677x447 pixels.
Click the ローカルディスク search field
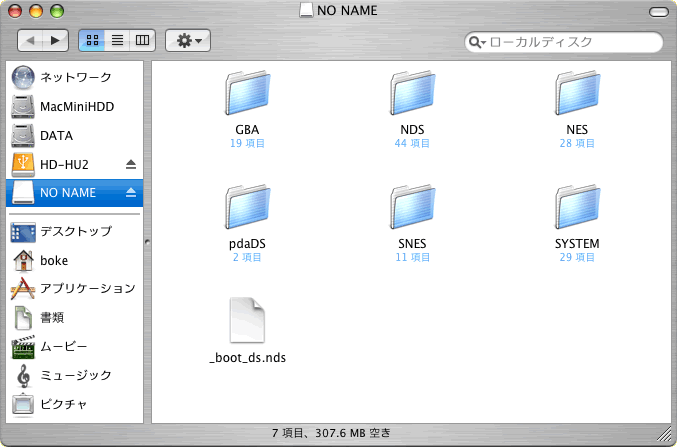pos(564,42)
